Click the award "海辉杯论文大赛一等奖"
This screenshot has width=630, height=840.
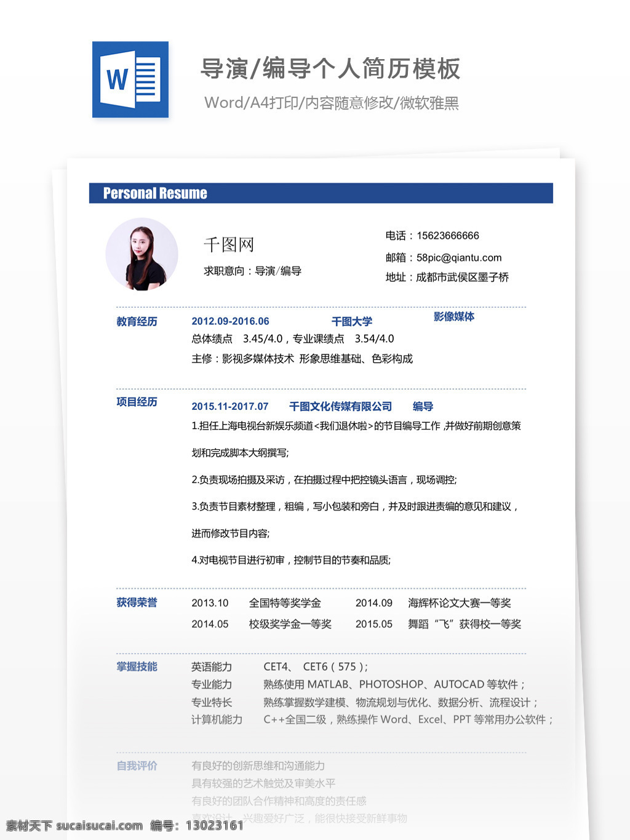[460, 603]
